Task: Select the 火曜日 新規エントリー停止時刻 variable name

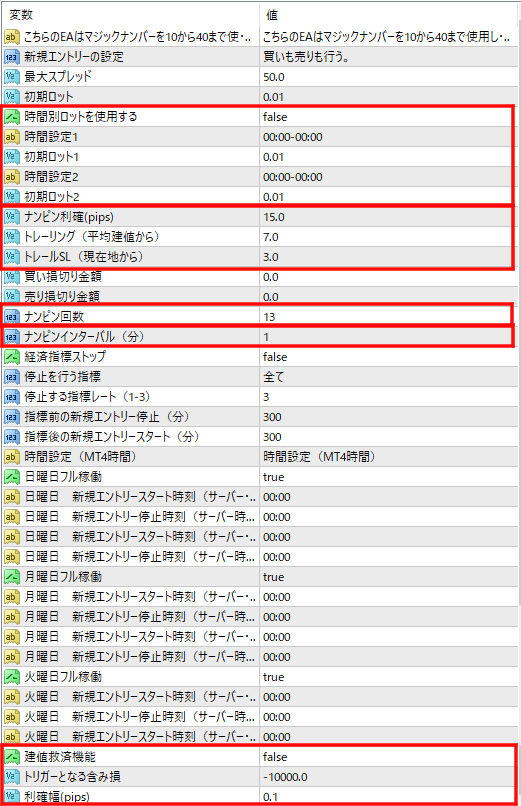Action: [x=140, y=717]
